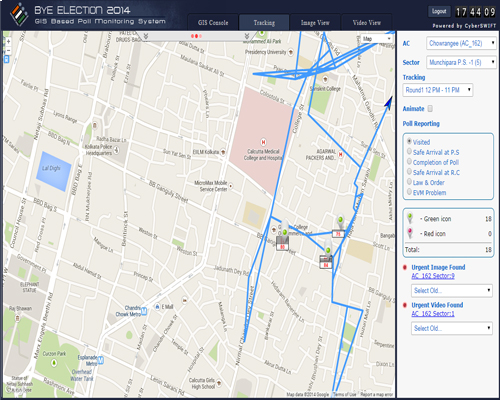Click the Lal Dighi lake on map

click(x=53, y=171)
